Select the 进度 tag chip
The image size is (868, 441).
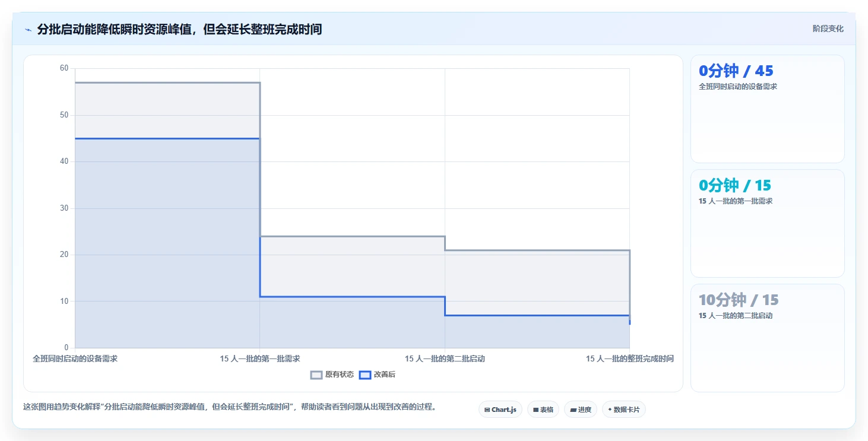pyautogui.click(x=580, y=410)
